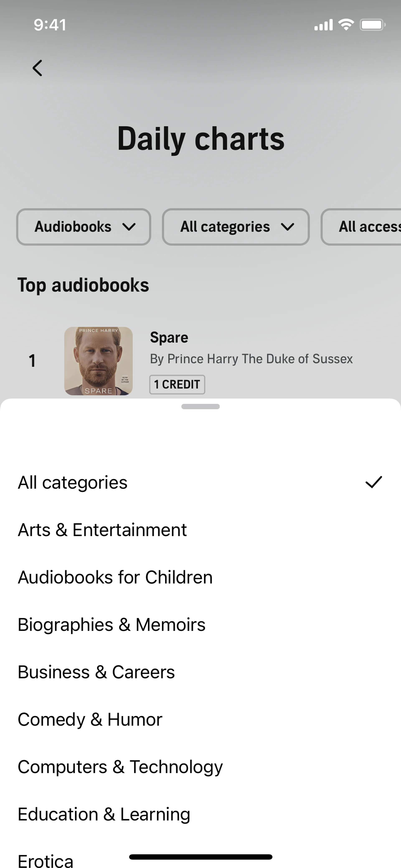Image resolution: width=401 pixels, height=868 pixels.
Task: Tap the cellular signal bars icon
Action: pyautogui.click(x=323, y=25)
